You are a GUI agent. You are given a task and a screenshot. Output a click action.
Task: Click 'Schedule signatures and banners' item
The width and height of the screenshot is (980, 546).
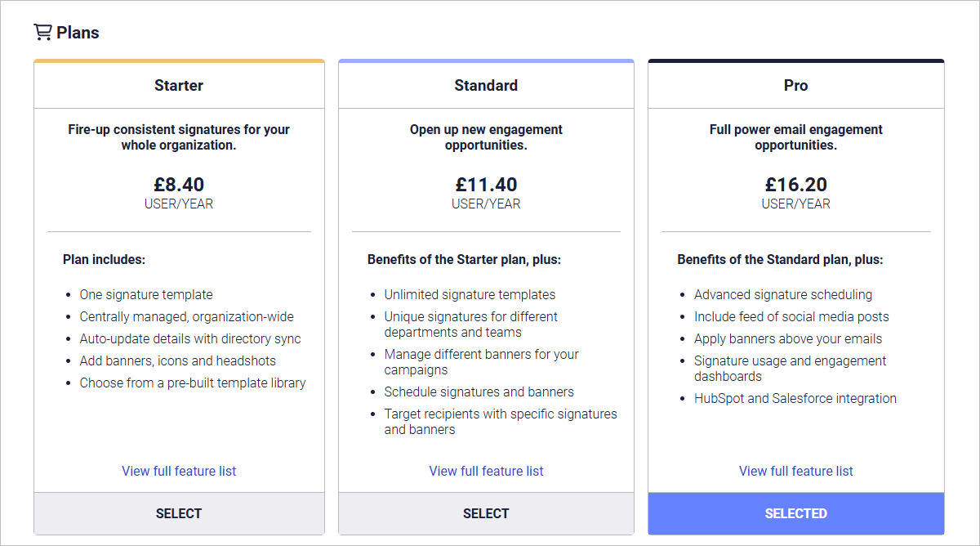pos(479,392)
